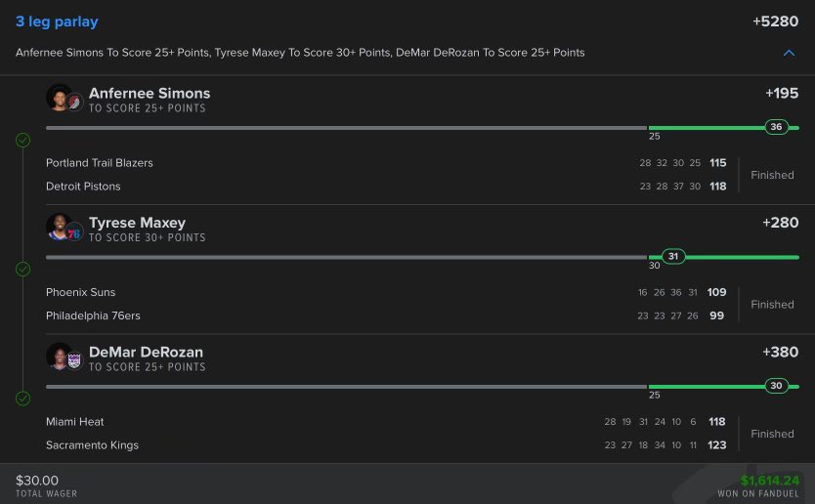The width and height of the screenshot is (815, 504).
Task: Click green checkmark for Anfernee Simons leg
Action: tap(22, 141)
